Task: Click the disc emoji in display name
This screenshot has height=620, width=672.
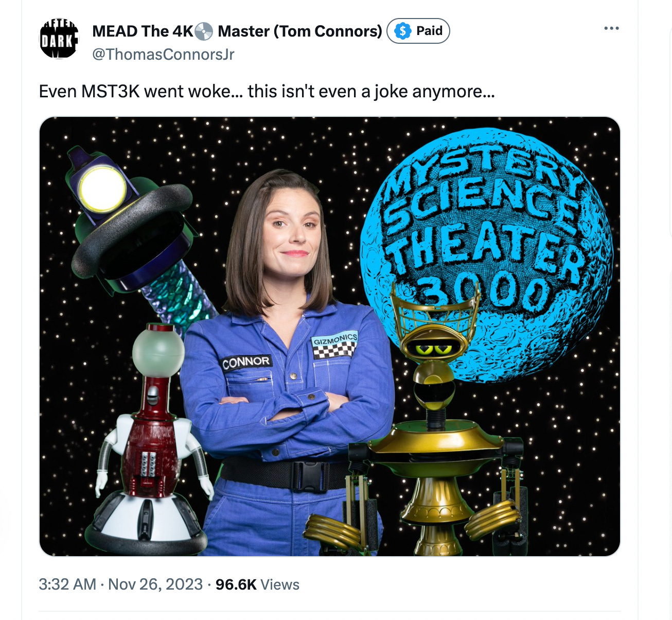Action: (x=204, y=31)
